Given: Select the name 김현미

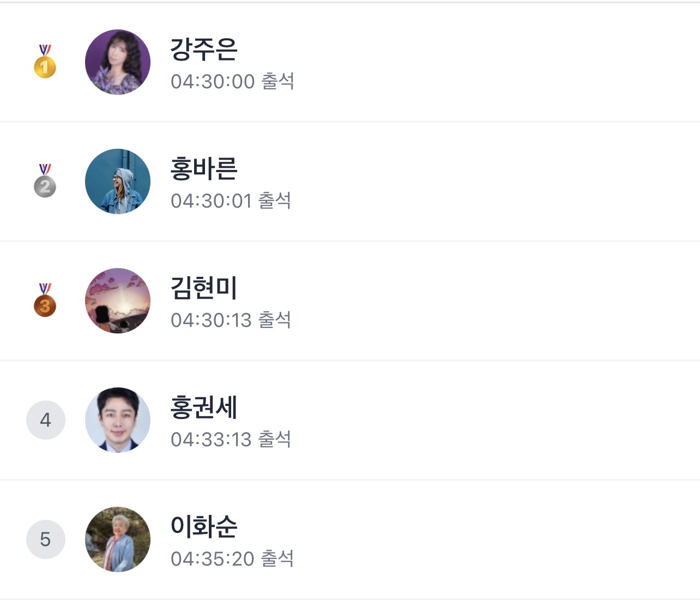Looking at the screenshot, I should [204, 288].
